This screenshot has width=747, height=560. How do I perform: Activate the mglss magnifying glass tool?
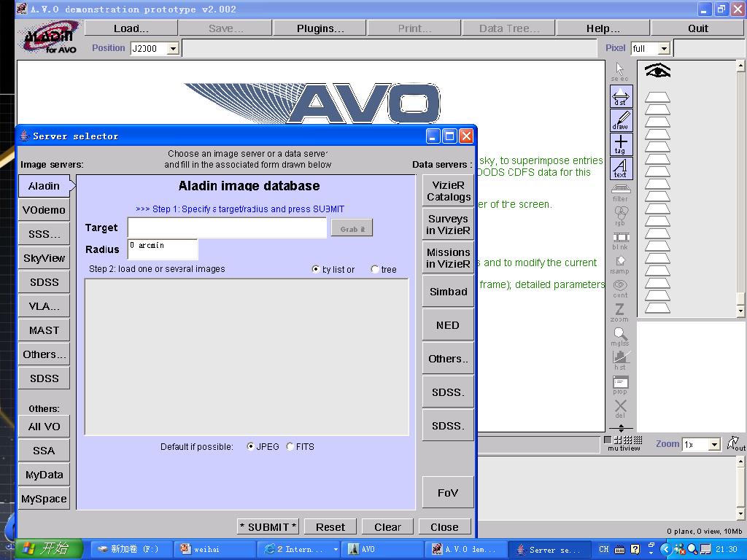[x=620, y=337]
